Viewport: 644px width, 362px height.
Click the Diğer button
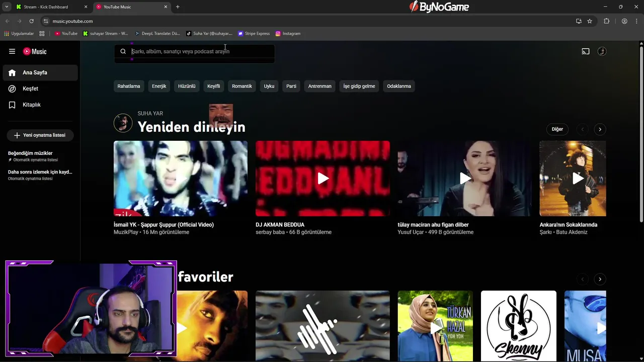coord(557,129)
